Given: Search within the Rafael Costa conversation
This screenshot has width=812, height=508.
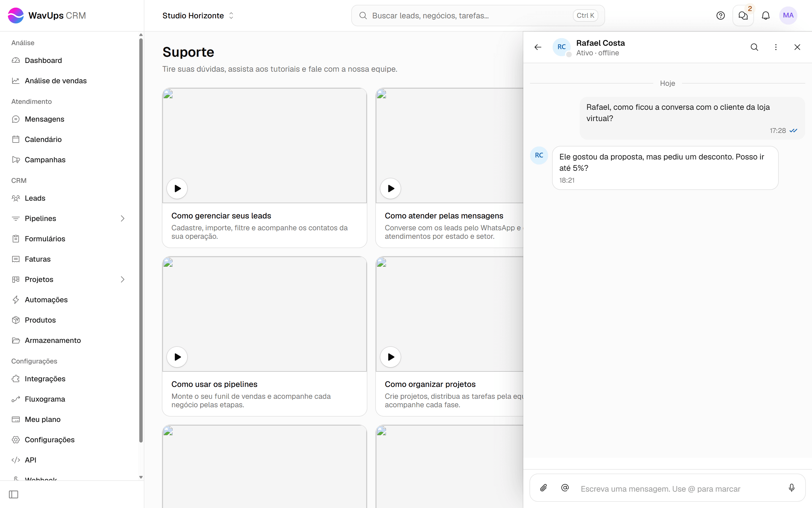Looking at the screenshot, I should pyautogui.click(x=754, y=47).
